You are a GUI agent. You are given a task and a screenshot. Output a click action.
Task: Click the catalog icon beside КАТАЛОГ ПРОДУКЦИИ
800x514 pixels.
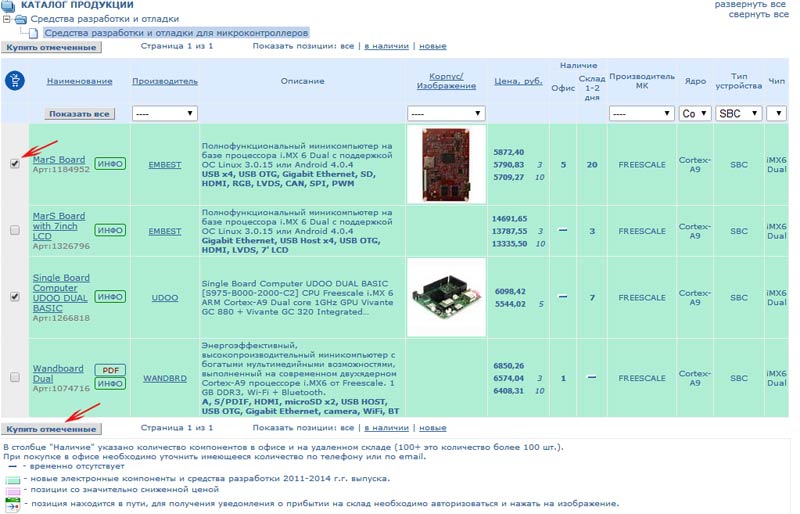(x=10, y=6)
